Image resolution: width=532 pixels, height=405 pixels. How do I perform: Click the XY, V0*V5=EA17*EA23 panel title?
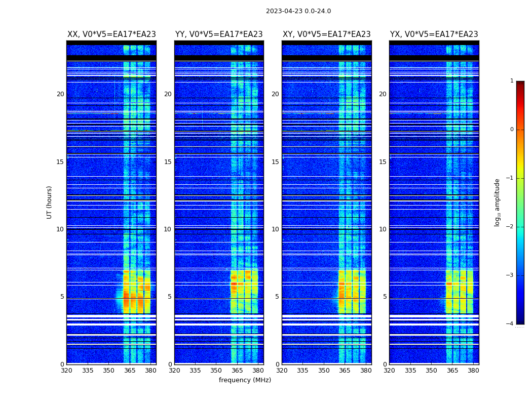326,34
